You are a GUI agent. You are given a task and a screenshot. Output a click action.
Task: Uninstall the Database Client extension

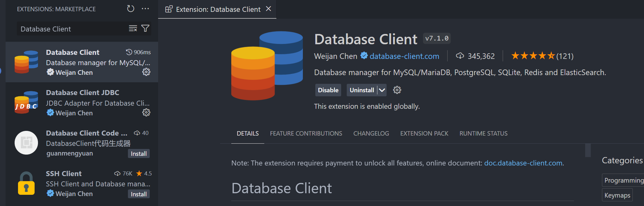pyautogui.click(x=362, y=90)
